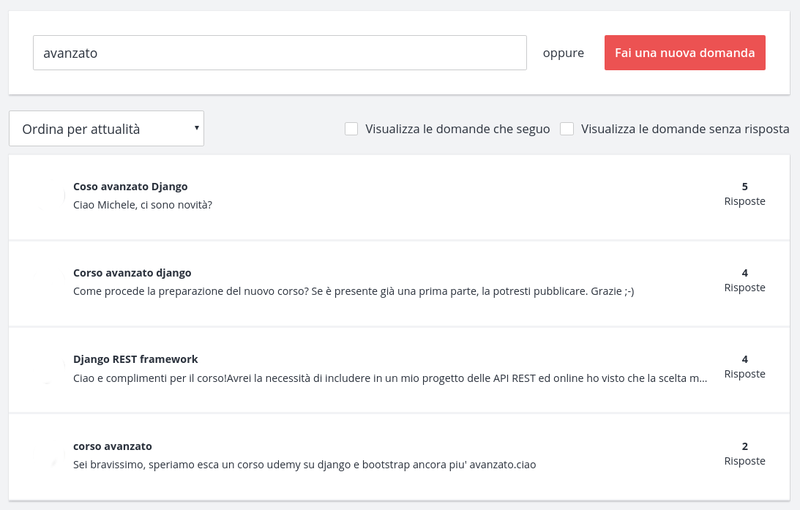Enable "Visualizza le domande che seguo" checkbox
This screenshot has width=800, height=510.
coord(351,129)
